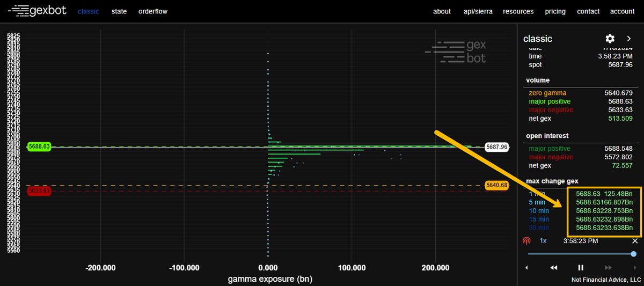Viewport: 644px width, 286px height.
Task: Toggle the red live broadcast icon
Action: 526,241
